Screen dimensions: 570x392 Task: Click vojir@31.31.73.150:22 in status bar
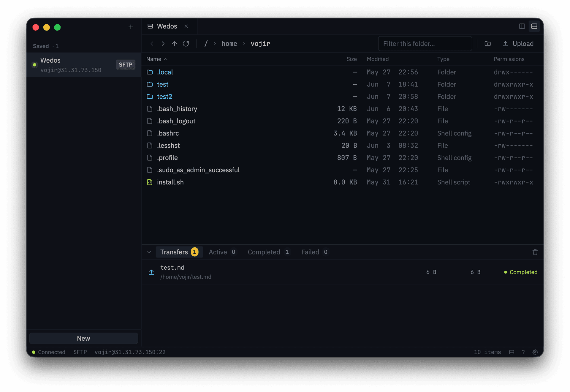130,352
